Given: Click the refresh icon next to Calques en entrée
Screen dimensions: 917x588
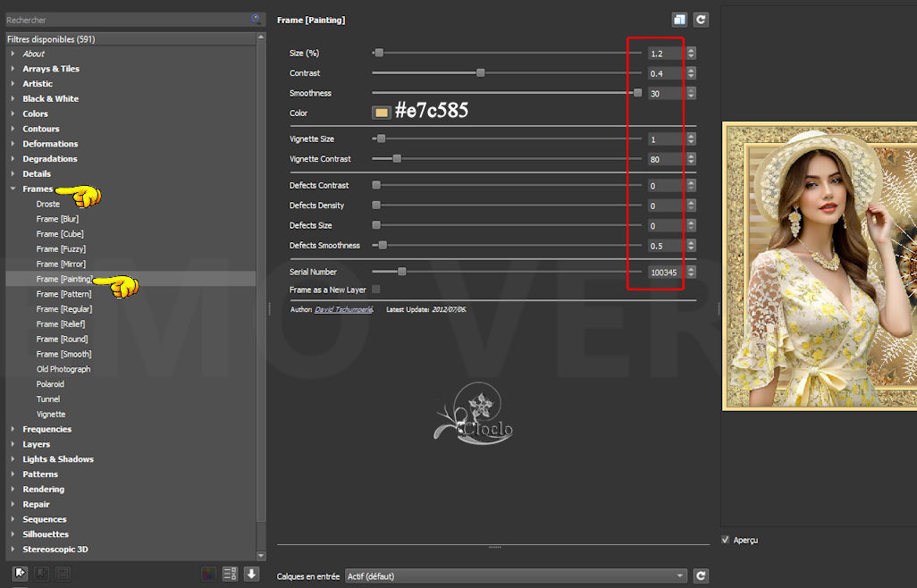Looking at the screenshot, I should tap(701, 576).
